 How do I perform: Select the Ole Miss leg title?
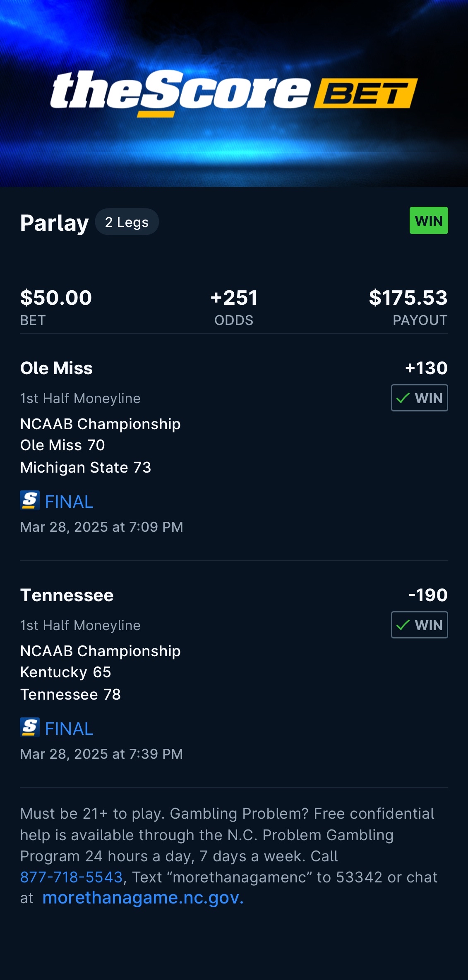(56, 368)
